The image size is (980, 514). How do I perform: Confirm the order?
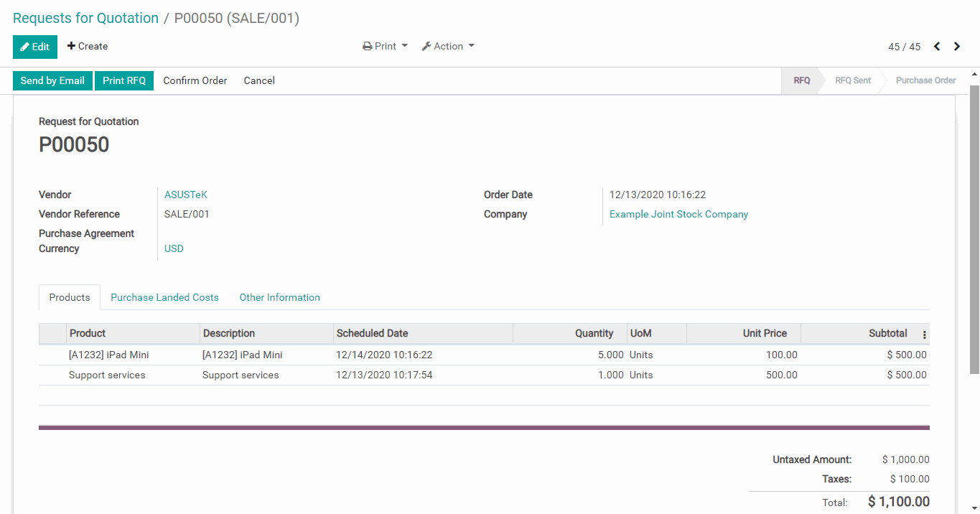(x=195, y=81)
